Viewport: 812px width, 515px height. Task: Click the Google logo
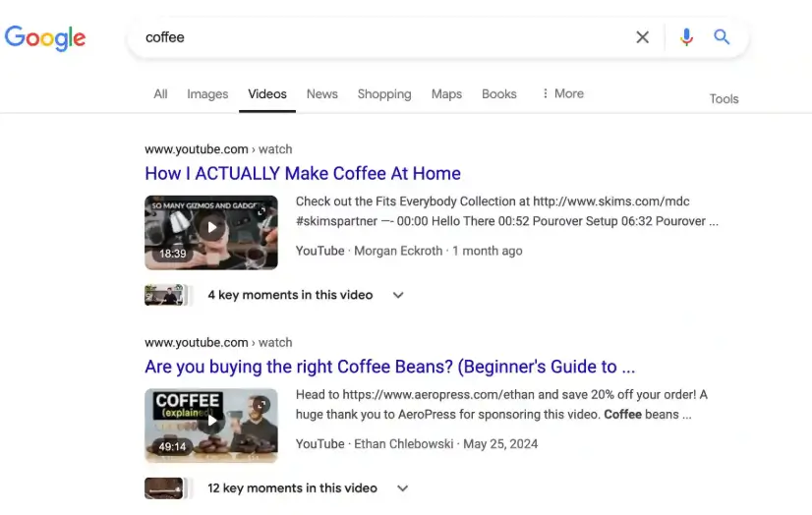45,37
